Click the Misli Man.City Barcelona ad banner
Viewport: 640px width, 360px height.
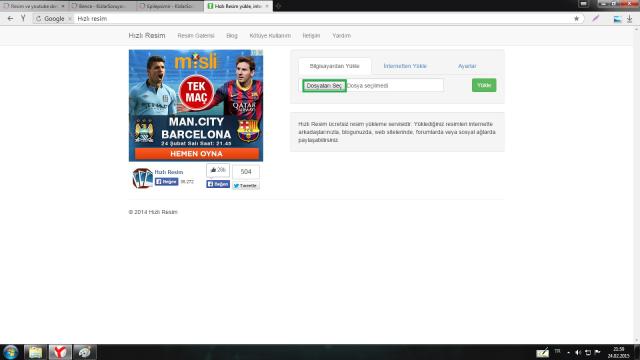196,106
